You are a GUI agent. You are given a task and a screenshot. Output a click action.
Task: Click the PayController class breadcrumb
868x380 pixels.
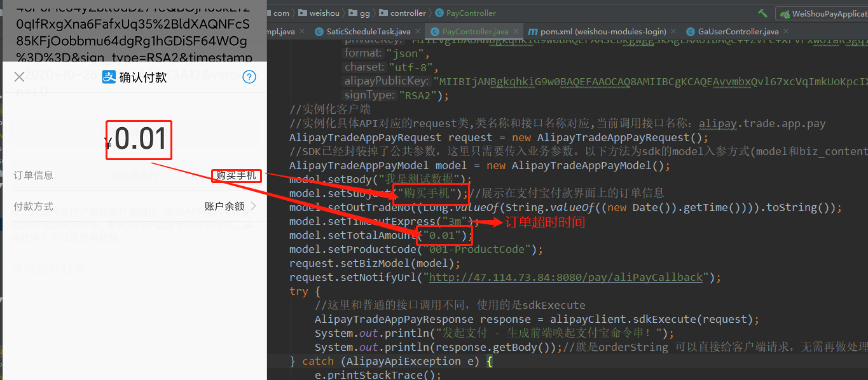[465, 13]
